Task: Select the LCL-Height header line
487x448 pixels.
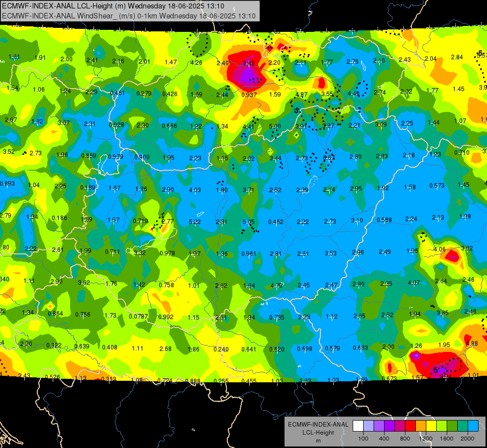Action: [113, 6]
